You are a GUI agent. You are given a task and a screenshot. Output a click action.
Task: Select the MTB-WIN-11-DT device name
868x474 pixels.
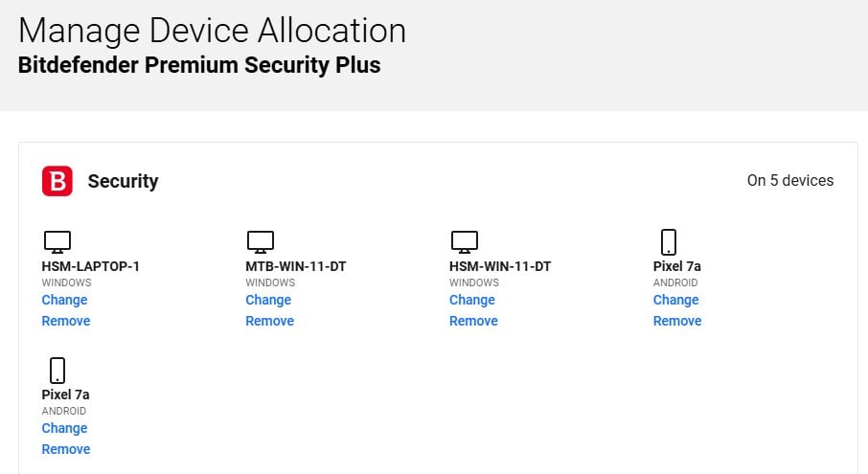pos(296,266)
